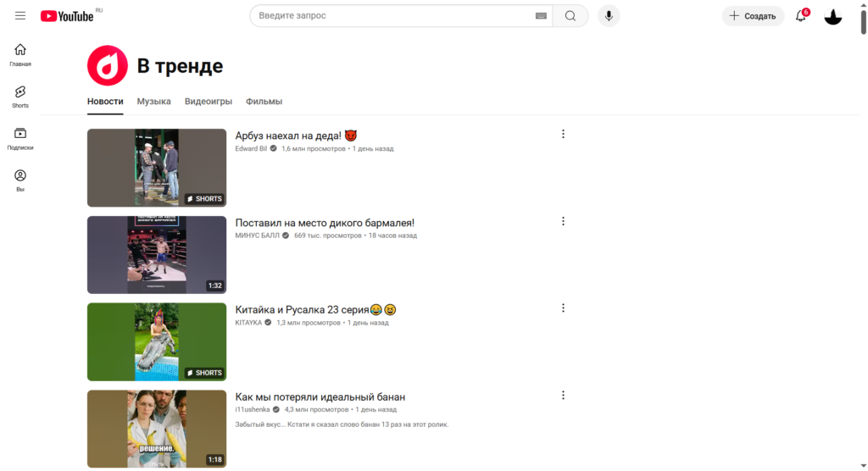Open thumbnail of Китайка и Русалка 23 серия

tap(157, 341)
